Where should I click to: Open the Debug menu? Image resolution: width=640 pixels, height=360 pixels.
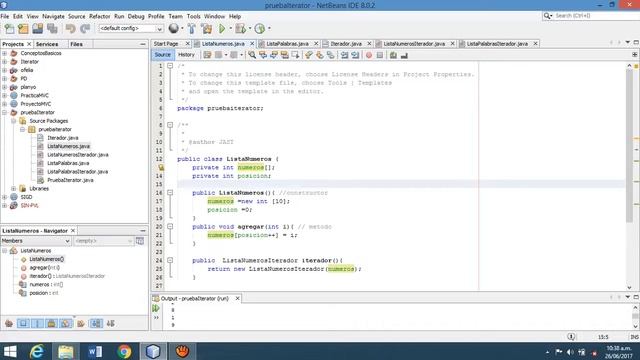[x=136, y=16]
